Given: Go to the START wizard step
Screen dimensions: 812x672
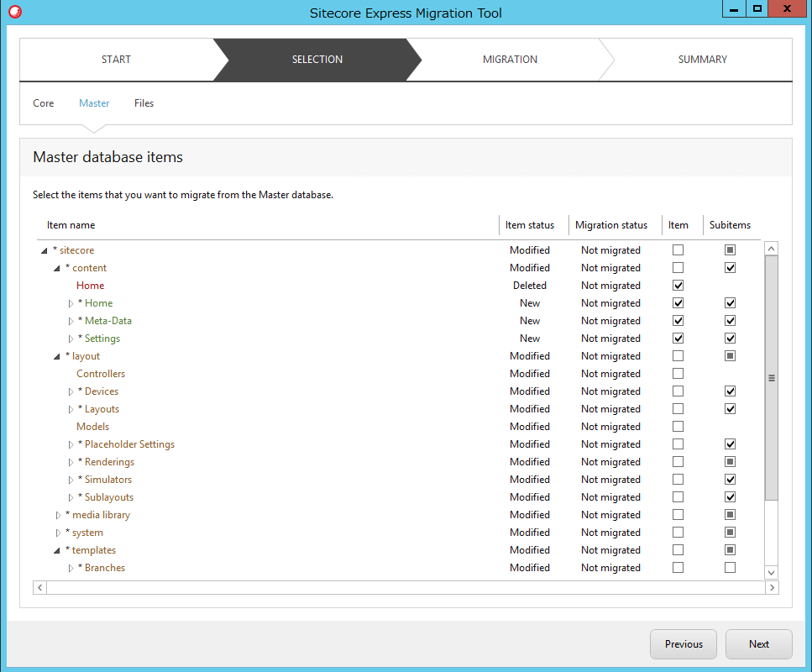Looking at the screenshot, I should pos(116,60).
